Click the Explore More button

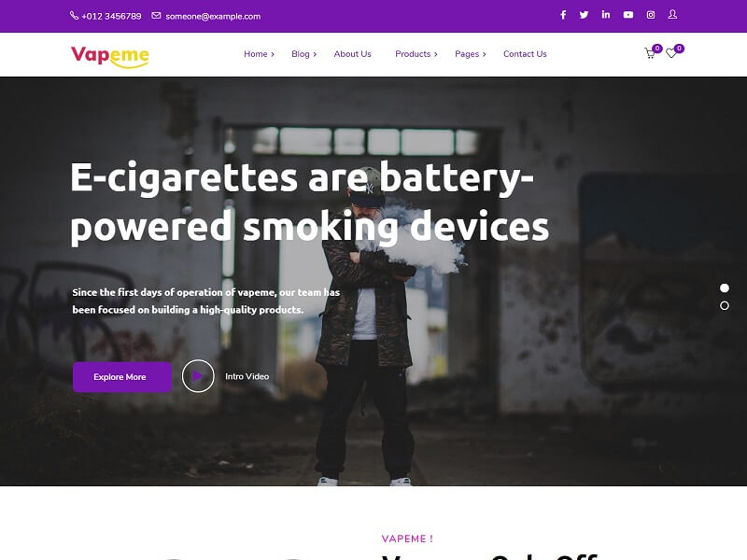(x=122, y=377)
